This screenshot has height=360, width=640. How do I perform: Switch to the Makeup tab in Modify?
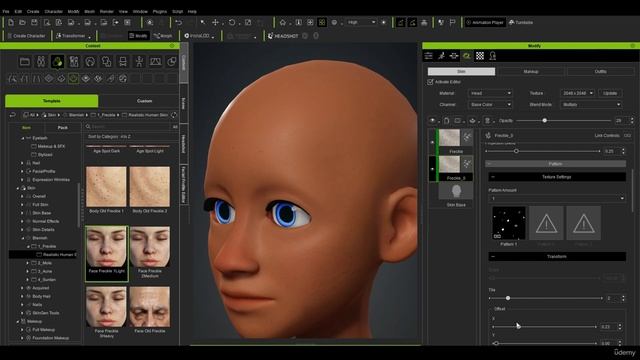coord(531,71)
